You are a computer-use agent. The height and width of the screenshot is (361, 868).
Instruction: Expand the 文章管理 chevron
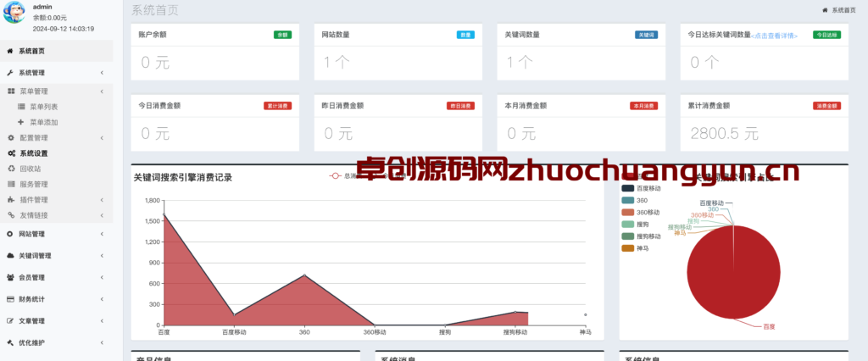click(x=103, y=320)
